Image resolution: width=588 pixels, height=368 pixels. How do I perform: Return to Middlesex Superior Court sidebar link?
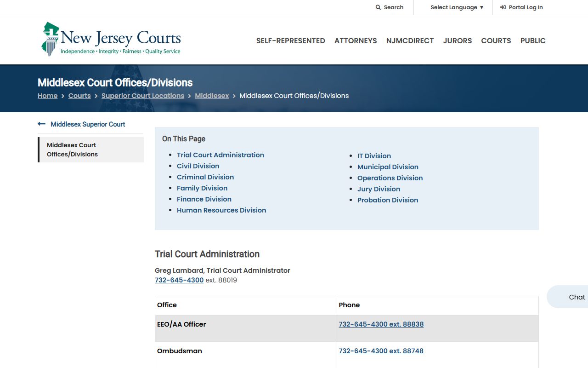click(88, 124)
